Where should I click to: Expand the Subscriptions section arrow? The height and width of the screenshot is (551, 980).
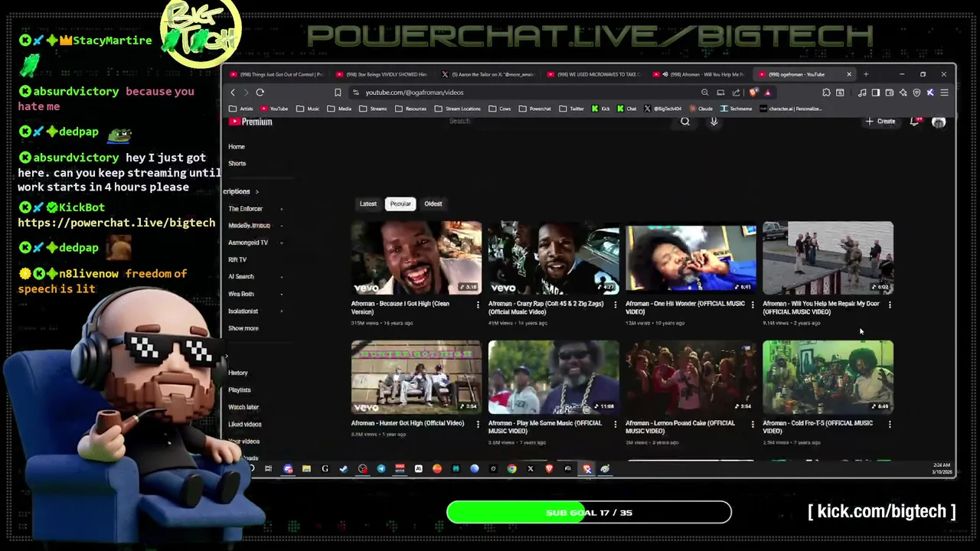[256, 191]
